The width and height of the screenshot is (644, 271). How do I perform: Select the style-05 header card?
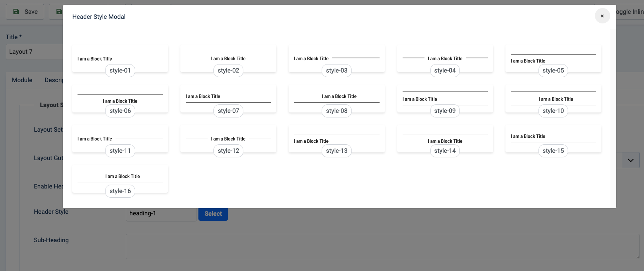click(553, 59)
